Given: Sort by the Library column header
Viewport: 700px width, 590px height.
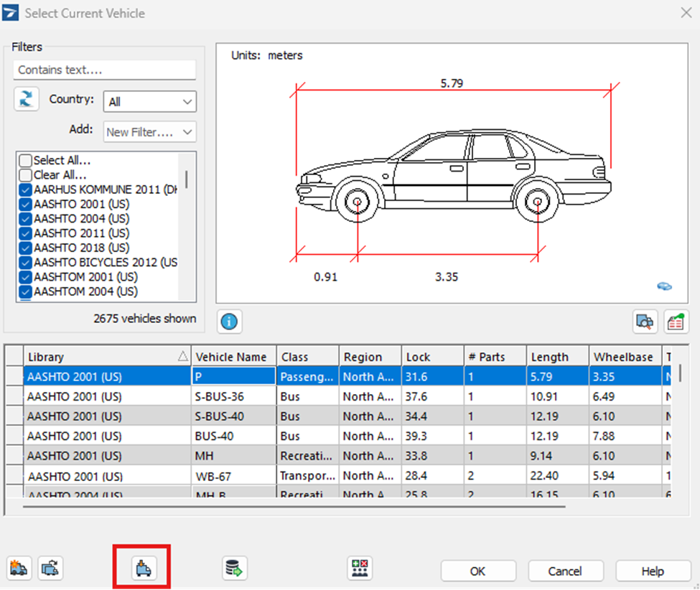Looking at the screenshot, I should (101, 357).
